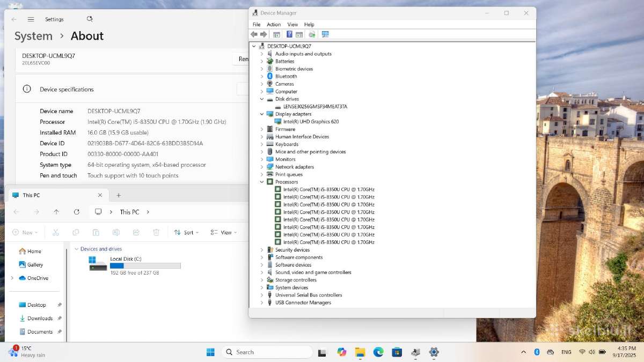644x362 pixels.
Task: Expand the Bluetooth device category
Action: tap(262, 76)
